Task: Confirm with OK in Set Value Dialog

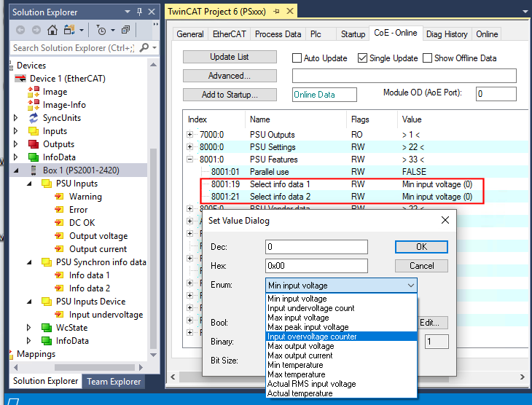Action: point(421,247)
